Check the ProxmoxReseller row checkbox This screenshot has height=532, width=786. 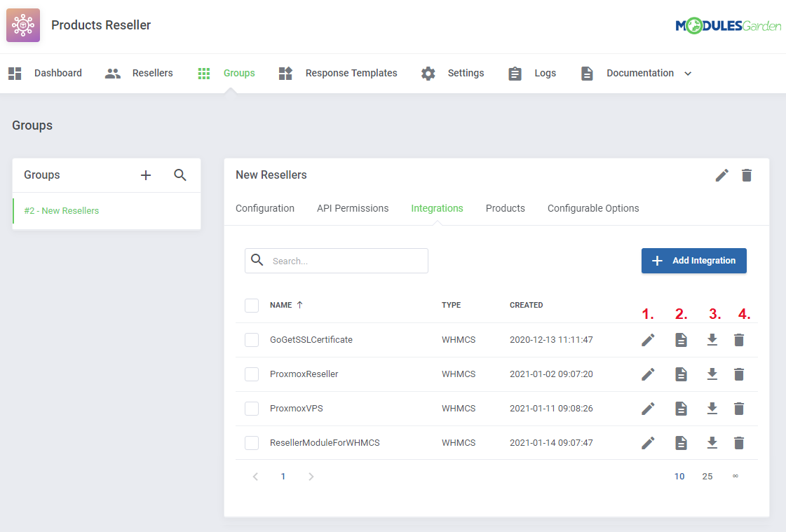click(x=252, y=374)
